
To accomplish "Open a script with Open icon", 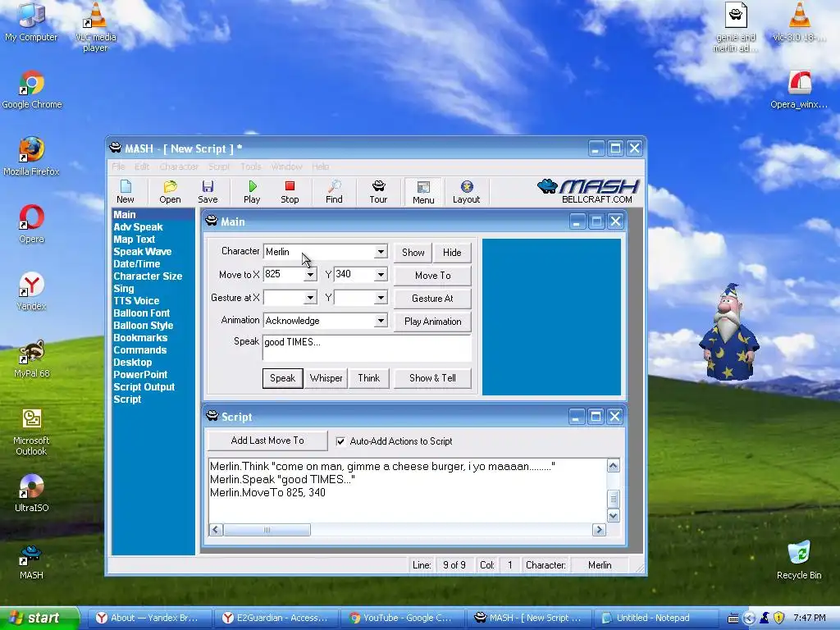I will [x=170, y=191].
